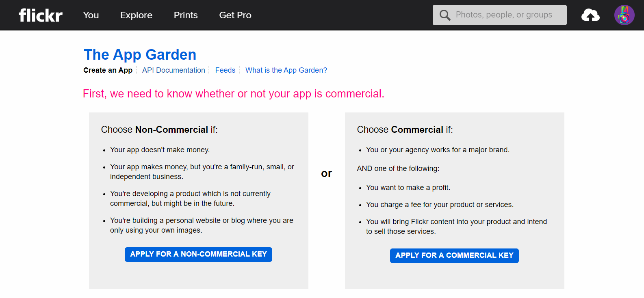Go to Prints in the navigation bar
This screenshot has height=298, width=644.
pyautogui.click(x=186, y=15)
